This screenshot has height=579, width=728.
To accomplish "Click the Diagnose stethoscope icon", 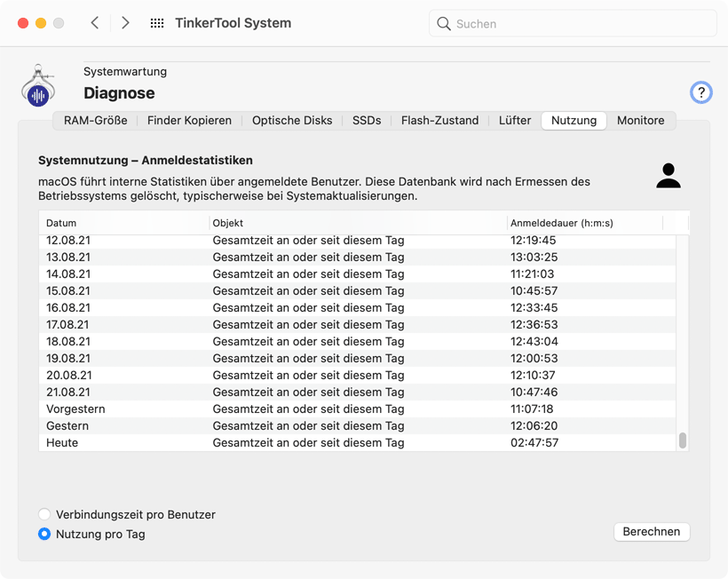I will click(x=38, y=86).
